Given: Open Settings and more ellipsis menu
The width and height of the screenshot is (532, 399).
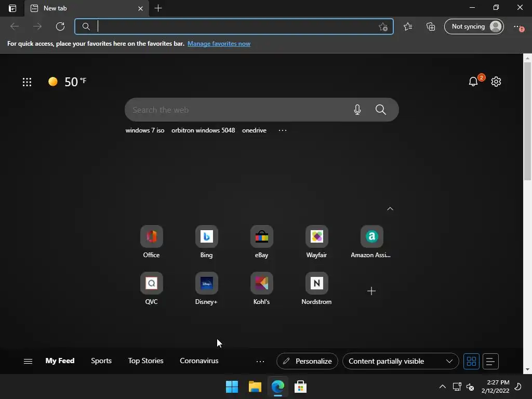Looking at the screenshot, I should pyautogui.click(x=518, y=26).
